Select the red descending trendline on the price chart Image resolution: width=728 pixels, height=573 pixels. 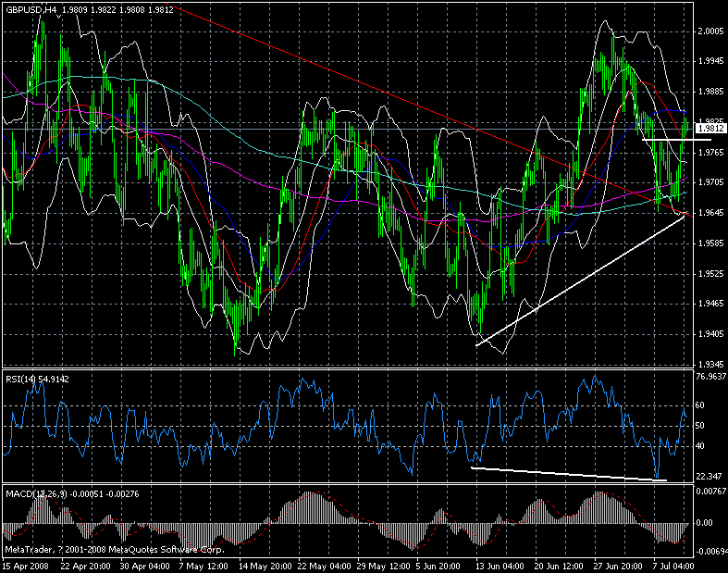coord(427,110)
